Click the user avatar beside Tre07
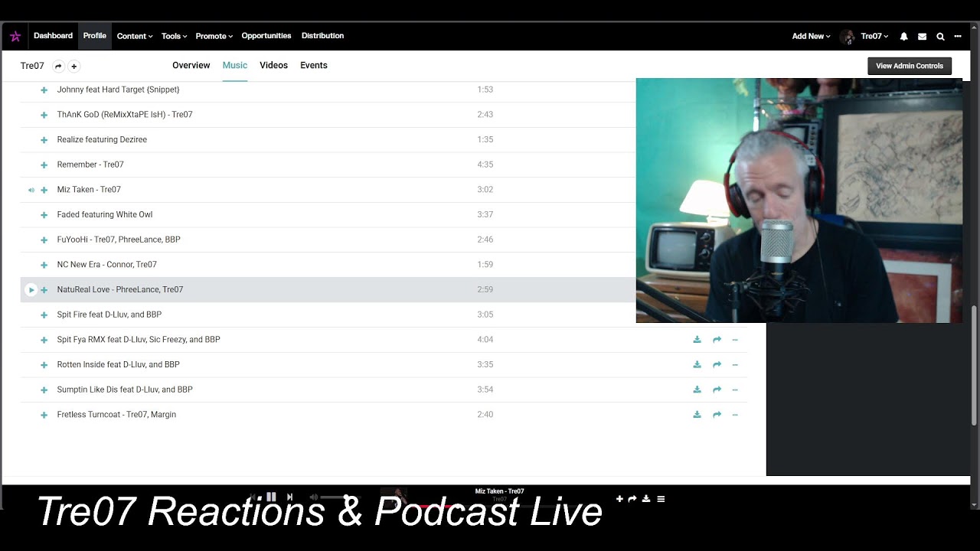The width and height of the screenshot is (980, 551). click(848, 36)
